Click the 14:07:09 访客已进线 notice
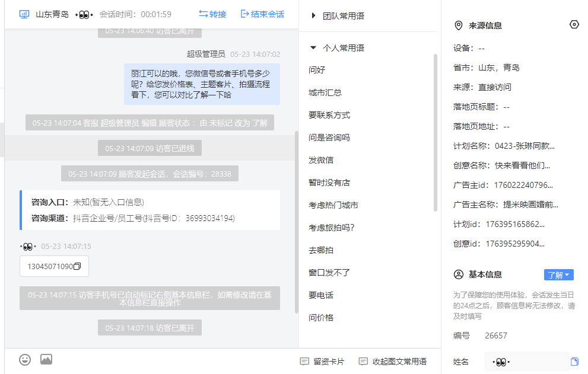The height and width of the screenshot is (374, 588). point(150,148)
